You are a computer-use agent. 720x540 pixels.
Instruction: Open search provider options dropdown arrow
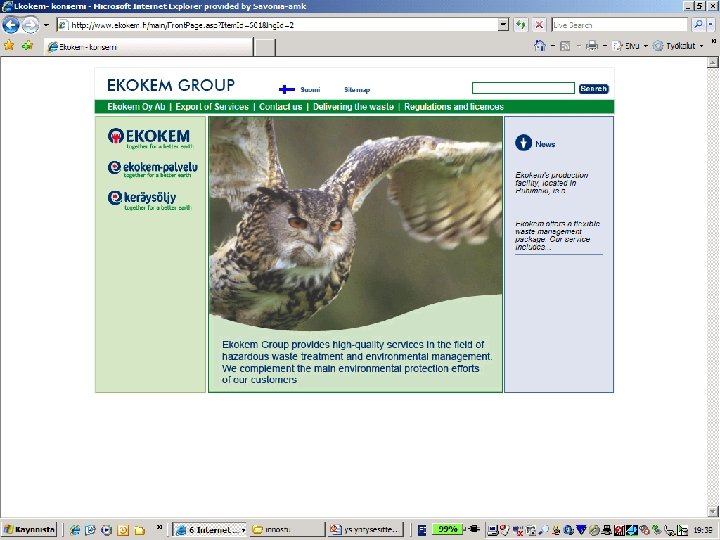pos(710,25)
